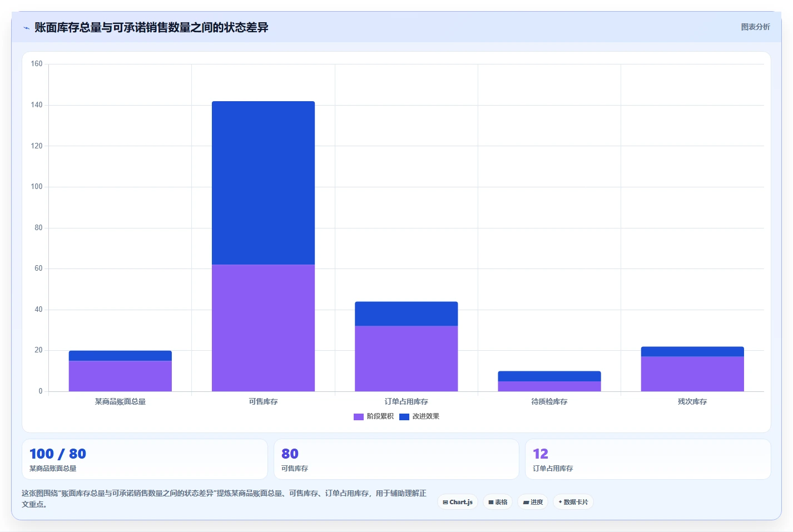
Task: Click the 改进效果 legend label
Action: (426, 416)
